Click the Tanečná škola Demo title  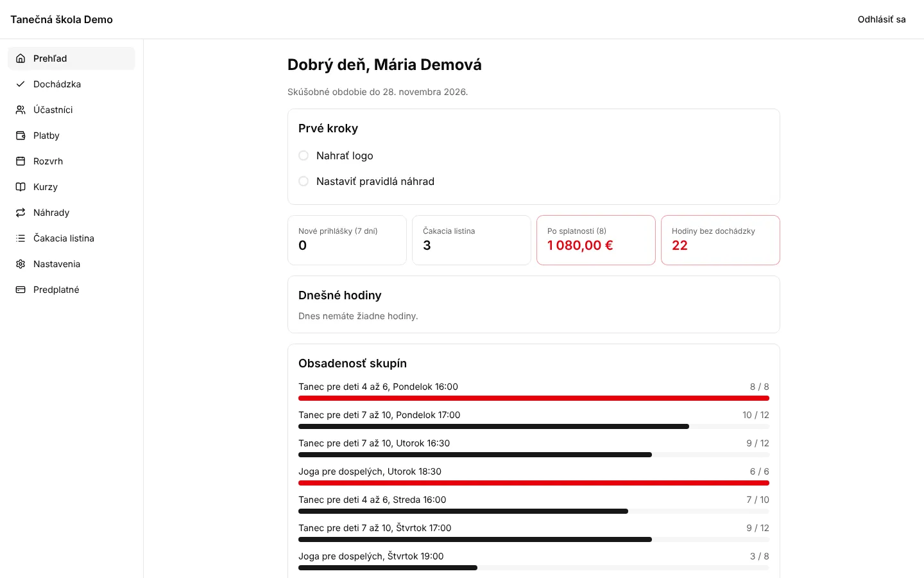coord(62,19)
